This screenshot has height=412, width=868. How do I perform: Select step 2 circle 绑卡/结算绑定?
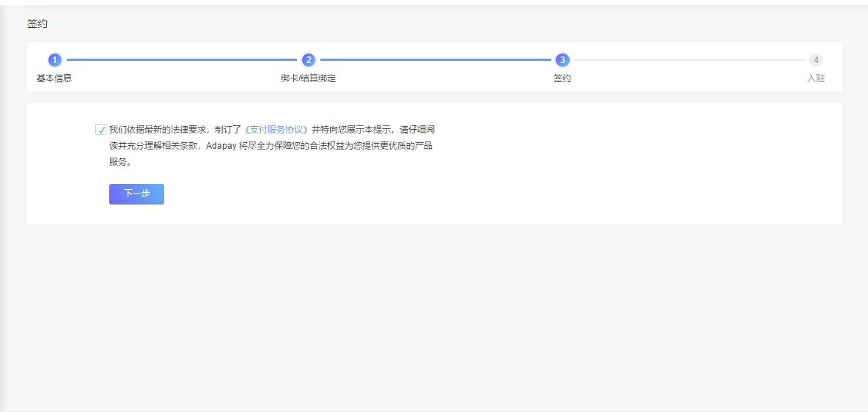click(309, 60)
